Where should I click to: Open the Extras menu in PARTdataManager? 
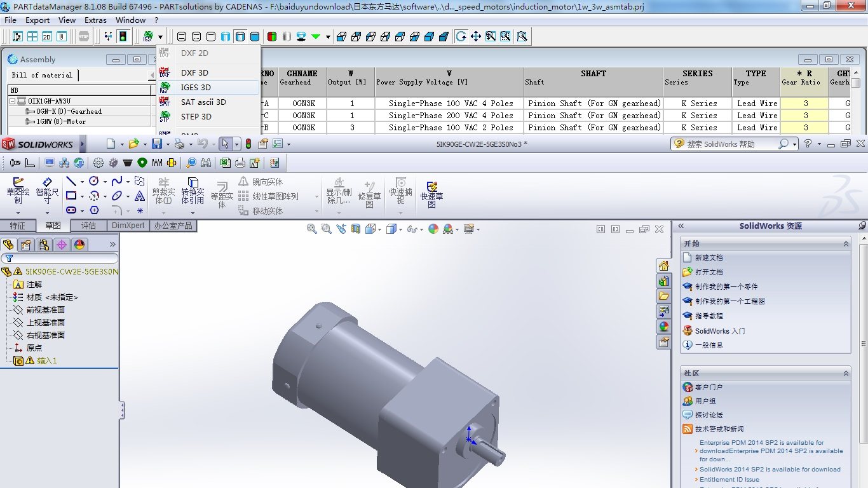pos(95,20)
